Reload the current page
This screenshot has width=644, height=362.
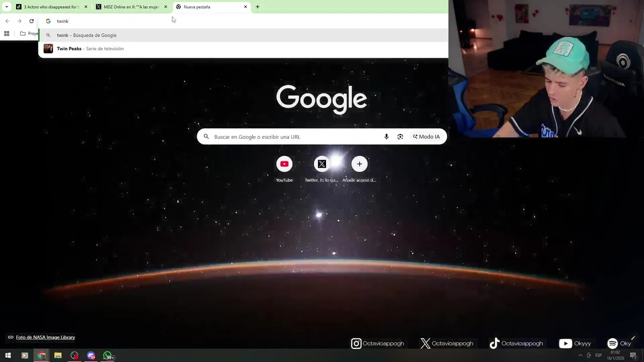tap(31, 21)
